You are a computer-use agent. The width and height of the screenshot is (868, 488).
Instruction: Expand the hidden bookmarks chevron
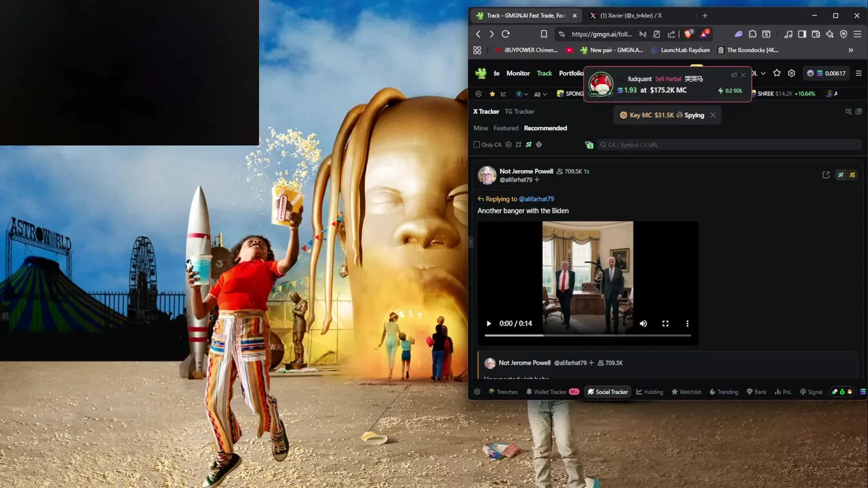[x=851, y=50]
